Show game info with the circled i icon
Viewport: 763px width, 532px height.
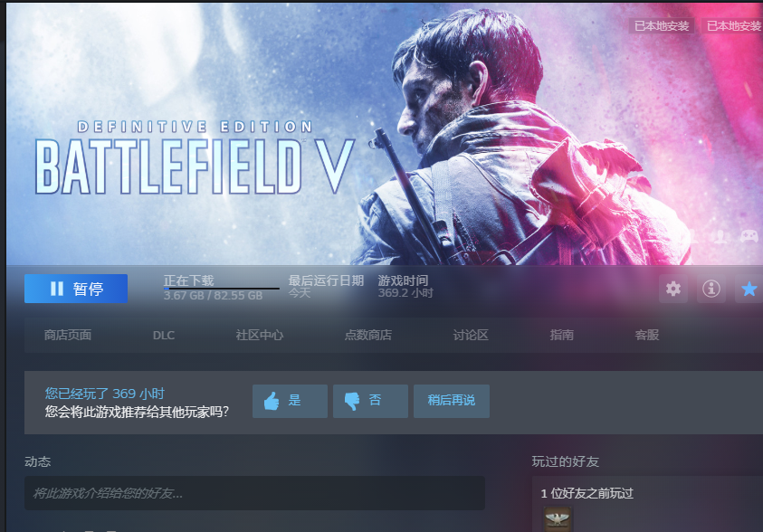[x=711, y=289]
